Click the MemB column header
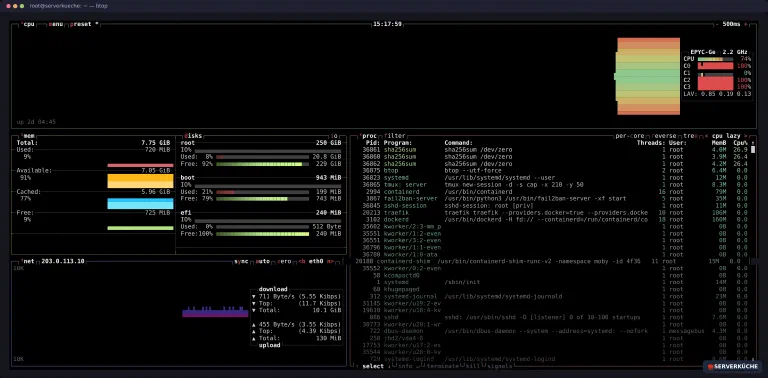 click(719, 143)
